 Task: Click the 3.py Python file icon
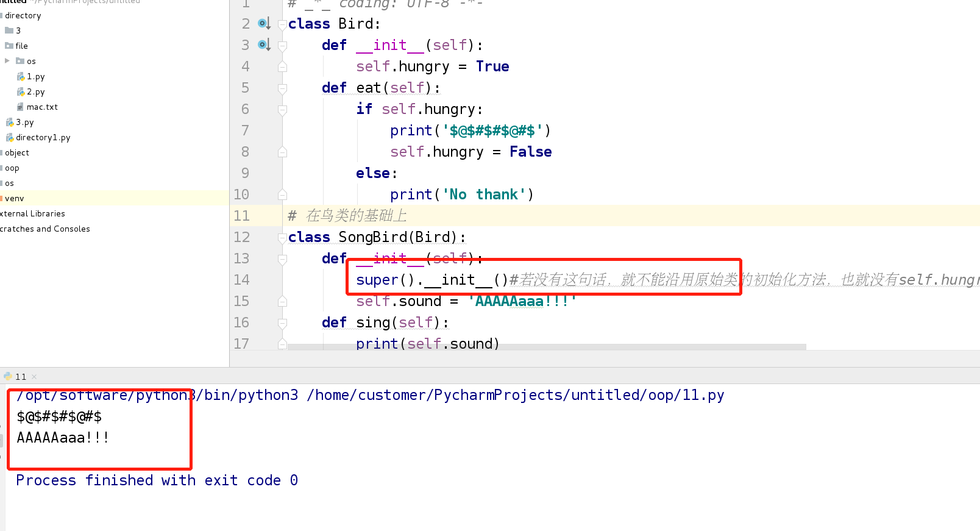point(10,123)
